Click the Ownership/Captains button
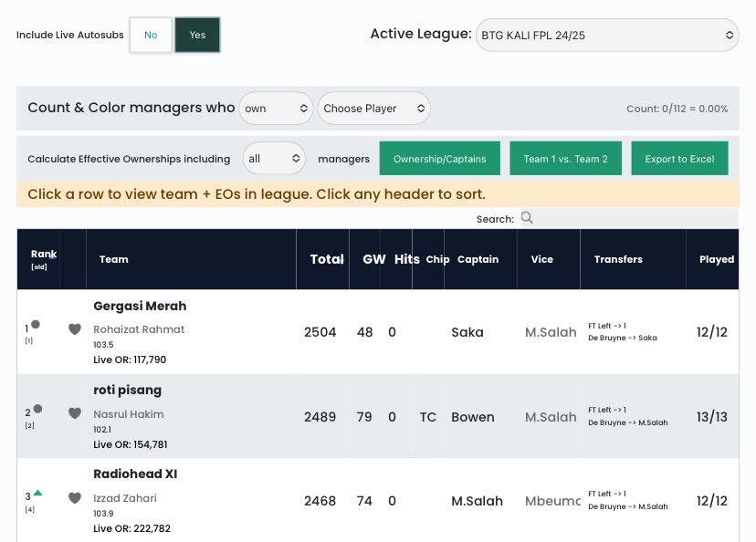Screen dimensions: 756x542 (440, 159)
